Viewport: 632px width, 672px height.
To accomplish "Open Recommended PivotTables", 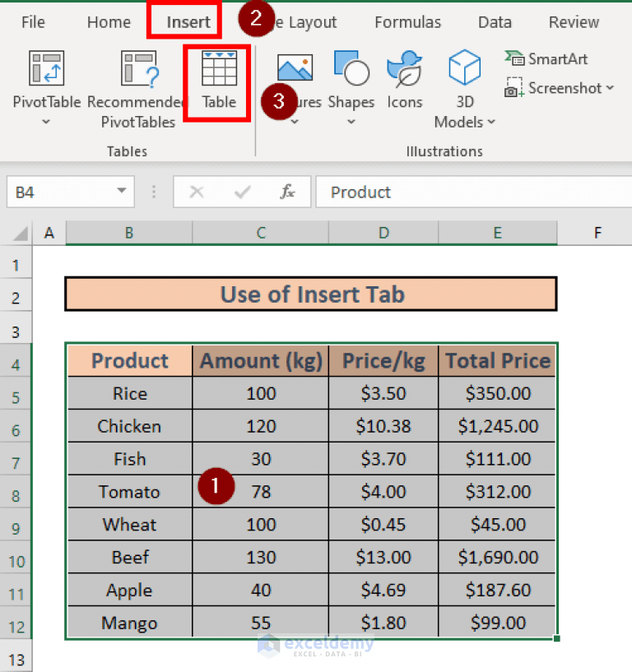I will coord(138,89).
